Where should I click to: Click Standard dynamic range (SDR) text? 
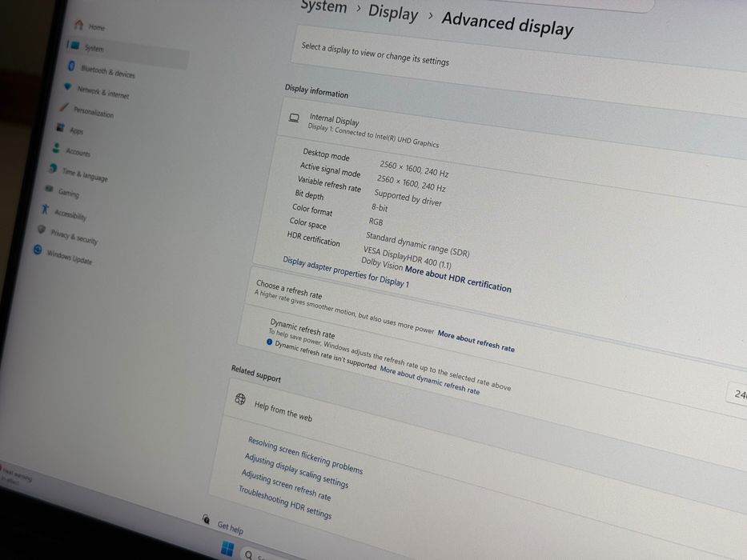pos(417,244)
